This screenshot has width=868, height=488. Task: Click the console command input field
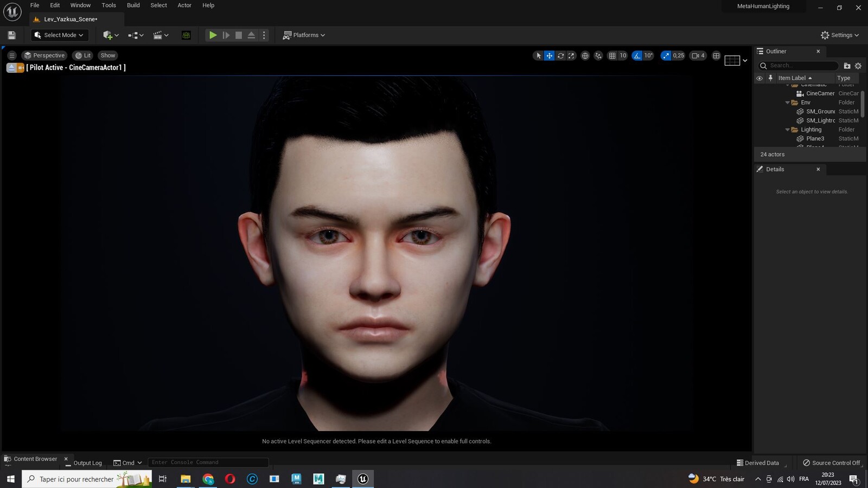click(x=208, y=463)
